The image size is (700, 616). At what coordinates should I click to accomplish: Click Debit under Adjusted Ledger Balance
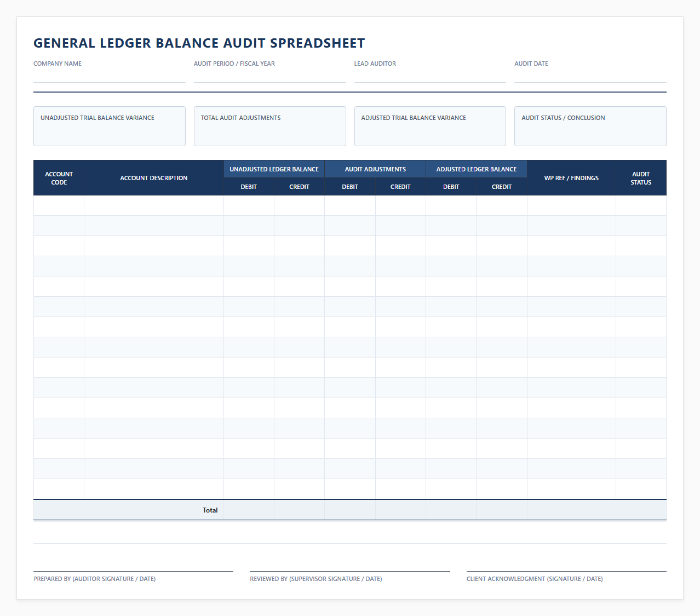(x=451, y=187)
